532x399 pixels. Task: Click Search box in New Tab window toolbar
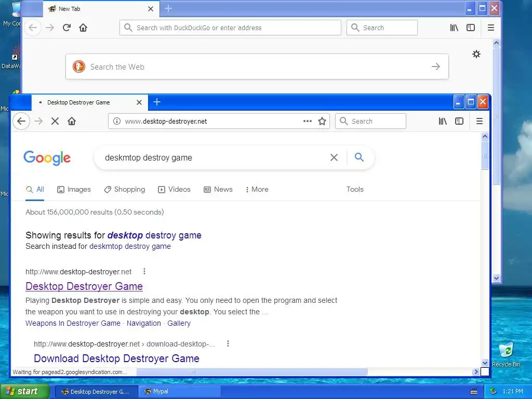coord(382,28)
